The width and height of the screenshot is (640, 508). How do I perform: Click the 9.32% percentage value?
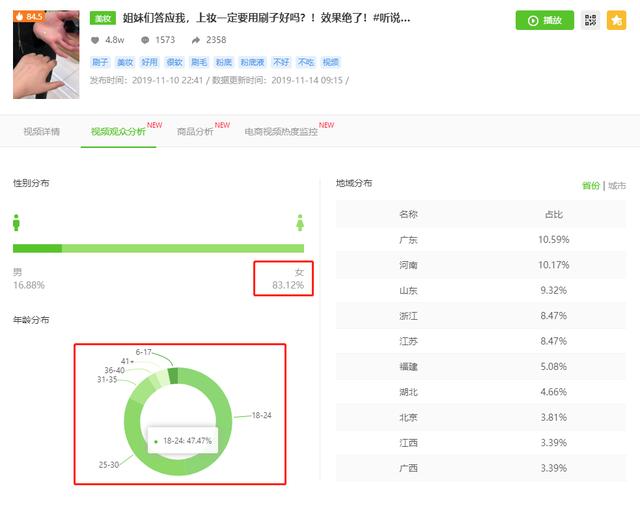coord(553,291)
